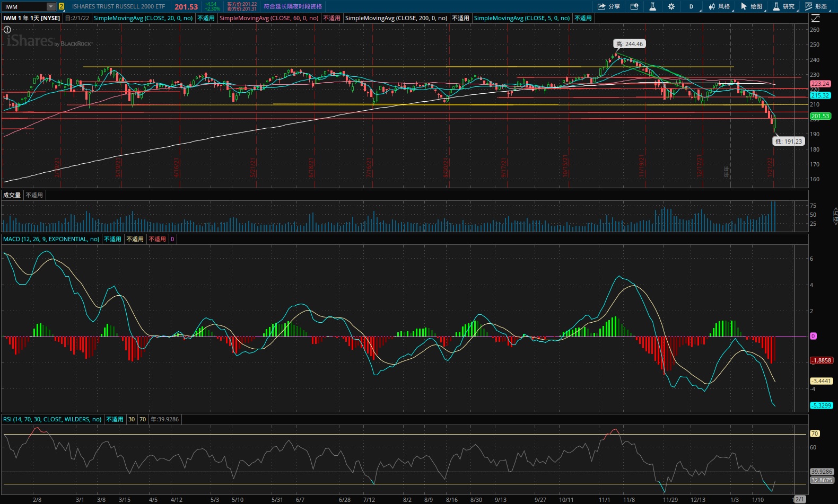
Task: Click the SimpleMovingAvg 20 study label
Action: coord(143,18)
